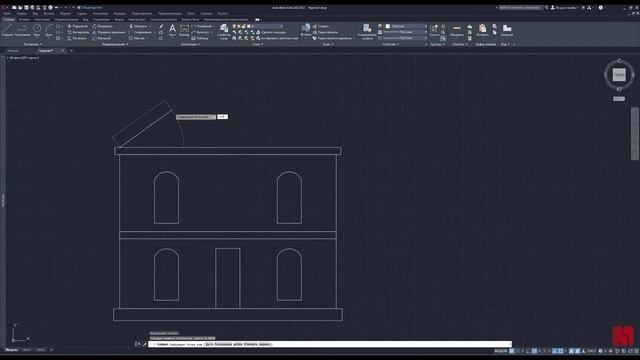Open the Файл menu
The image size is (640, 360).
[7, 13]
